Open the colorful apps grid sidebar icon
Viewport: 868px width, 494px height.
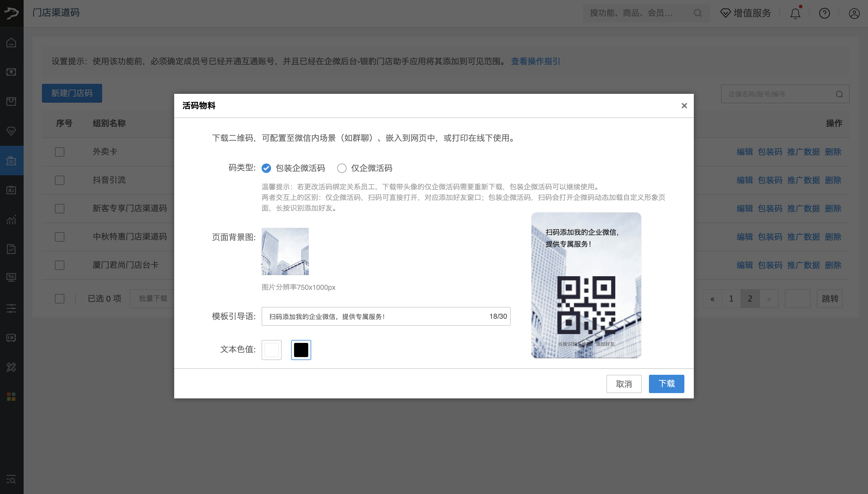click(11, 396)
